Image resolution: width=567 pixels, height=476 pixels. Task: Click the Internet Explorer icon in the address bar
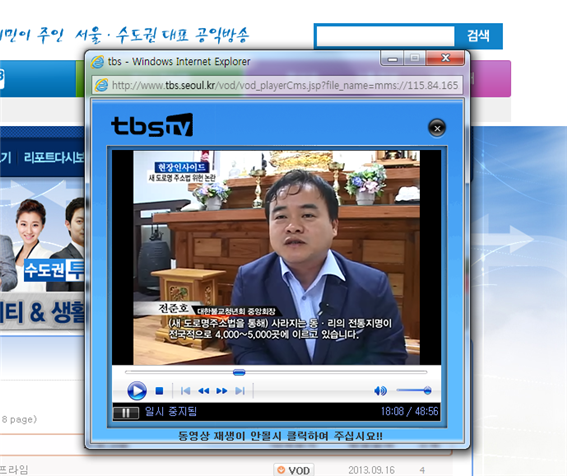[101, 85]
